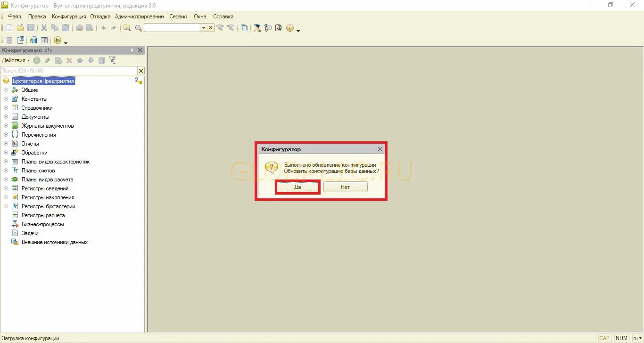This screenshot has width=644, height=343.
Task: Click the Find previous icon
Action: (x=231, y=28)
